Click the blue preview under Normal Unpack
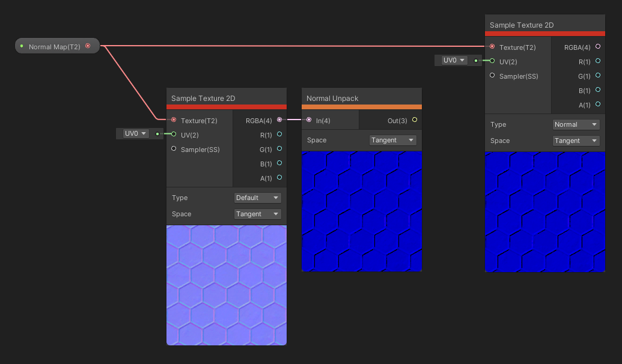Screen dimensions: 622x364 click(x=361, y=211)
